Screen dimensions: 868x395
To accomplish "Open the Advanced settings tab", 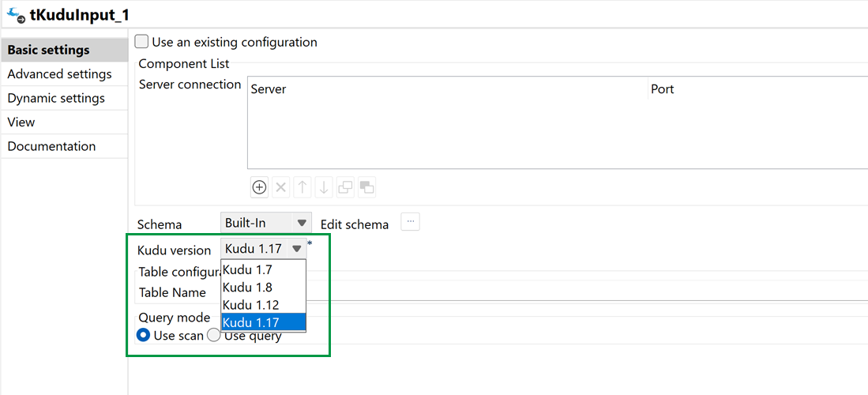I will coord(64,74).
